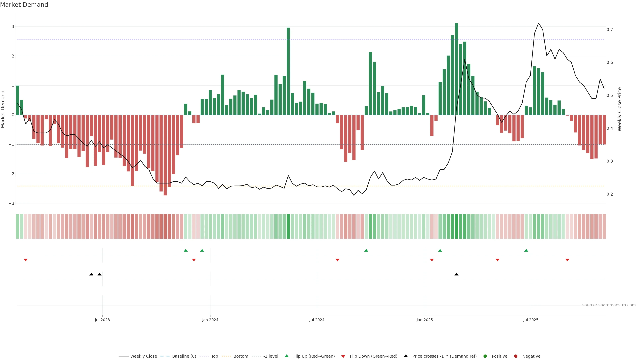Click the Positive green circle legend icon
The image size is (644, 362).
[x=485, y=356]
